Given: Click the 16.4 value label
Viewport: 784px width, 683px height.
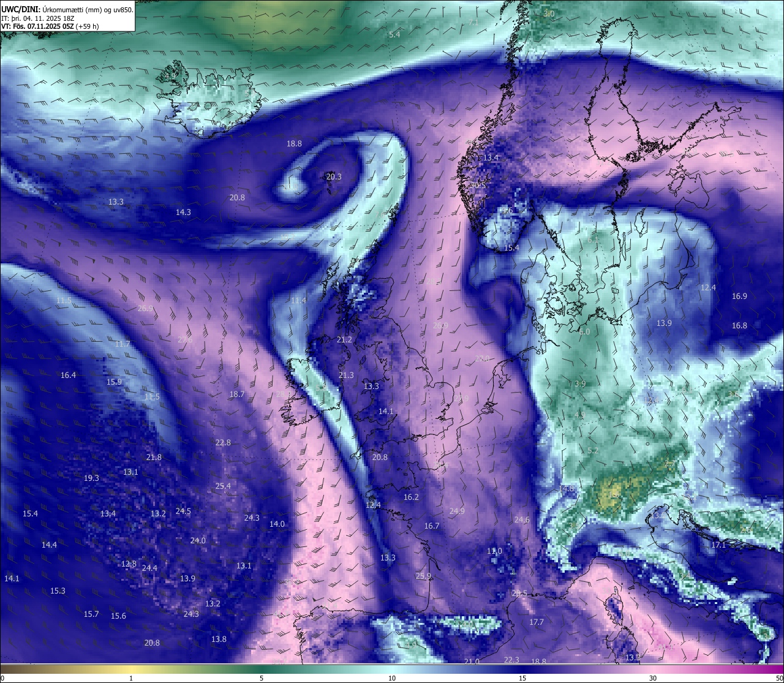Looking at the screenshot, I should click(68, 375).
